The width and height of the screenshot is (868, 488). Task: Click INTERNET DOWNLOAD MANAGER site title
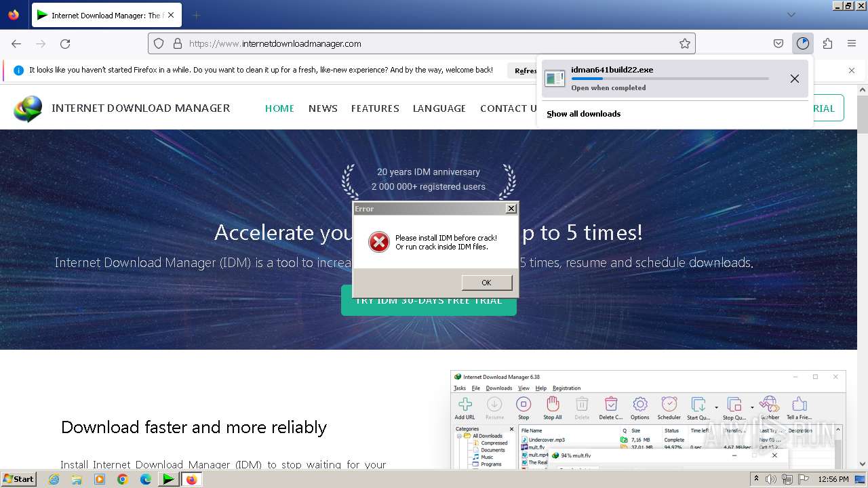click(x=141, y=108)
